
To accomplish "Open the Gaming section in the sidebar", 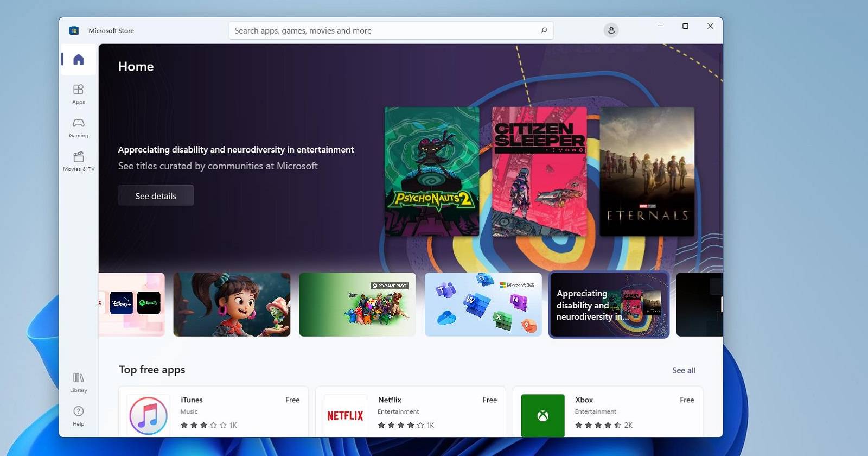I will coord(79,128).
